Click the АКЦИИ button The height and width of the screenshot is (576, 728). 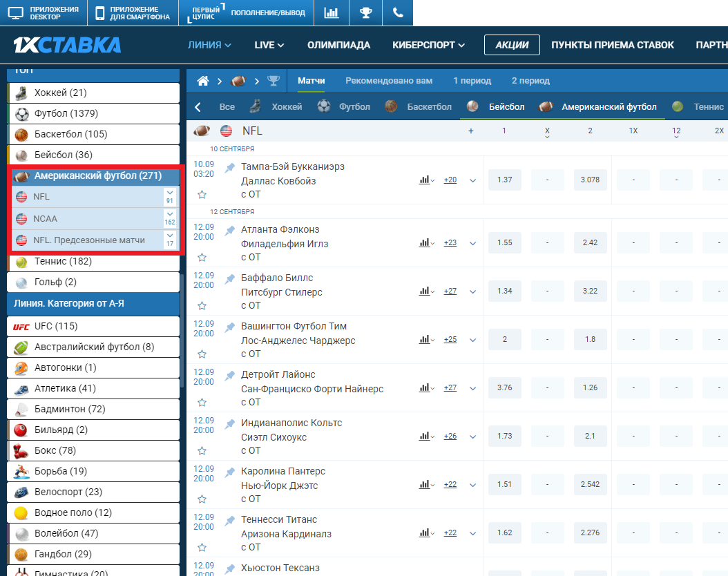point(512,45)
